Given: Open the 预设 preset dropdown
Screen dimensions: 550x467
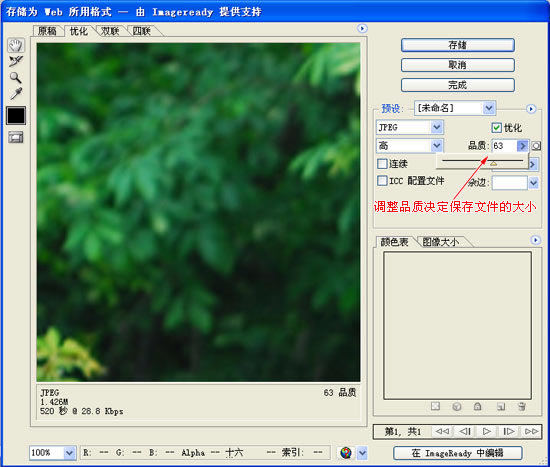Looking at the screenshot, I should [455, 108].
